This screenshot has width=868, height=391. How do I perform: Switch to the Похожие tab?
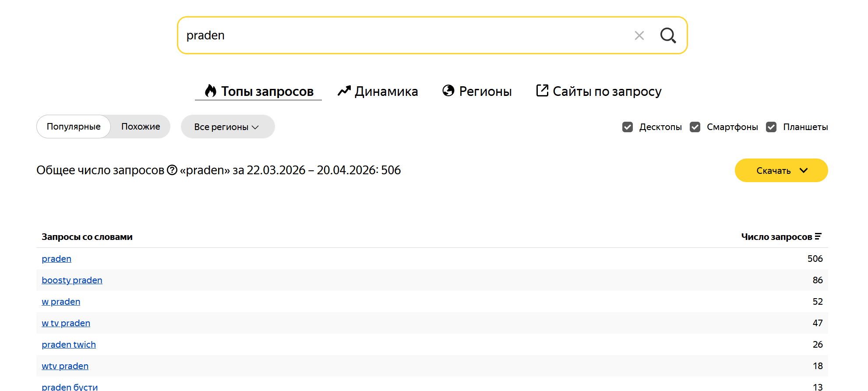click(141, 127)
